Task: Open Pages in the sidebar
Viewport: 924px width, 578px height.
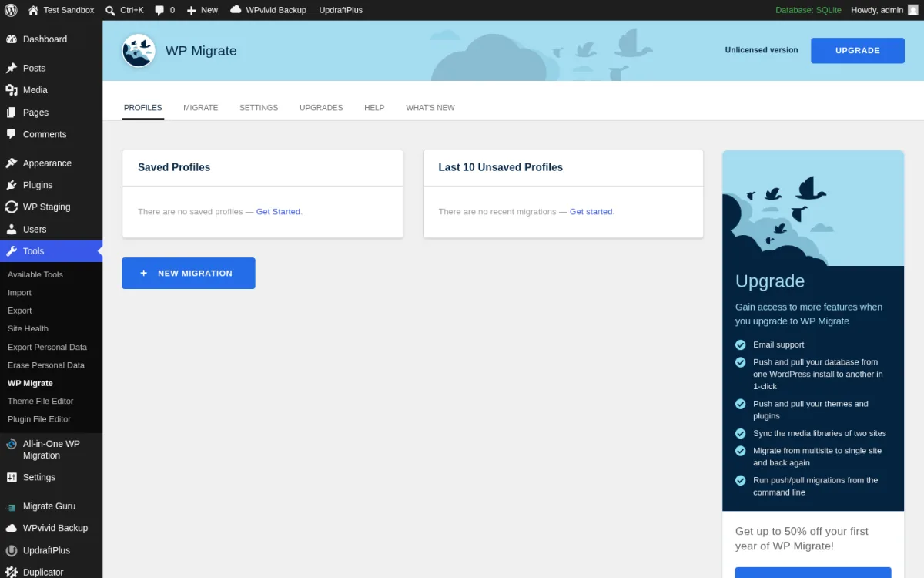Action: [51, 113]
